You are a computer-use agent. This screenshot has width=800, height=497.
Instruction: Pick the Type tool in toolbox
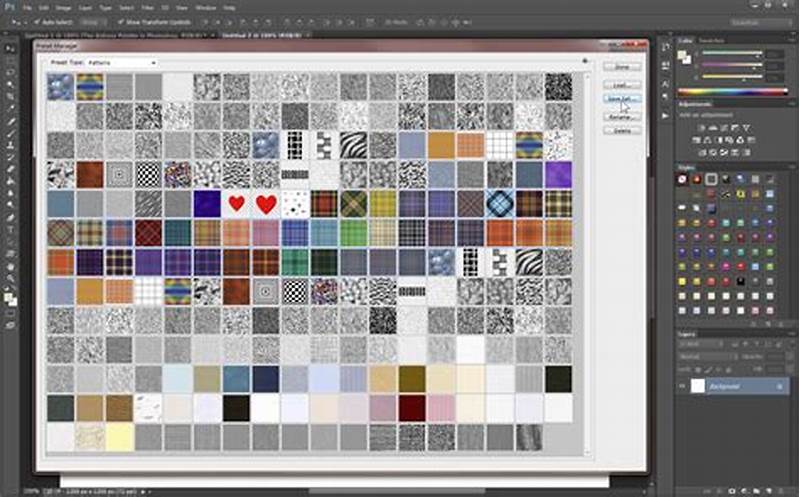click(x=10, y=230)
